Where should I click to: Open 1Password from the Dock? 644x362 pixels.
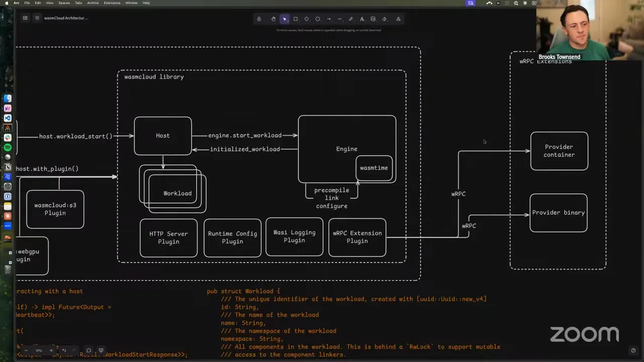(x=8, y=197)
